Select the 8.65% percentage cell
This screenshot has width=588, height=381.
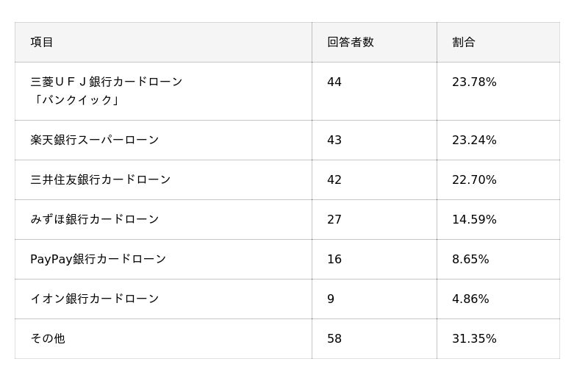[470, 259]
